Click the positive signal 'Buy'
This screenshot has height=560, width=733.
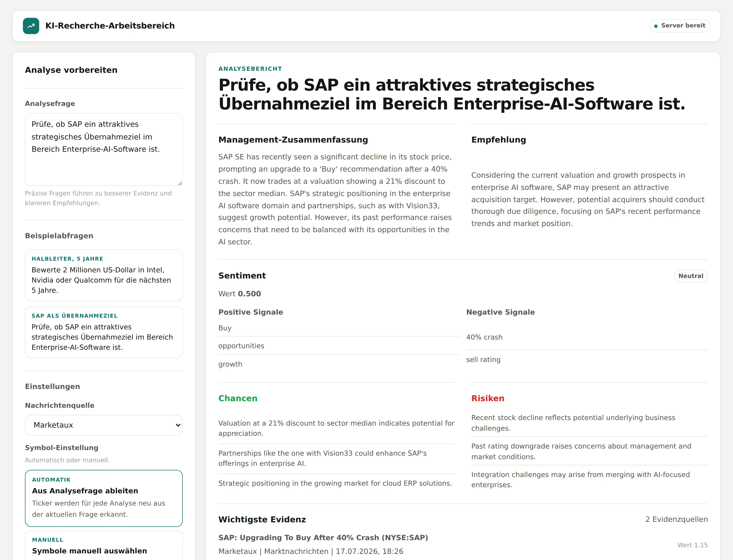point(225,328)
